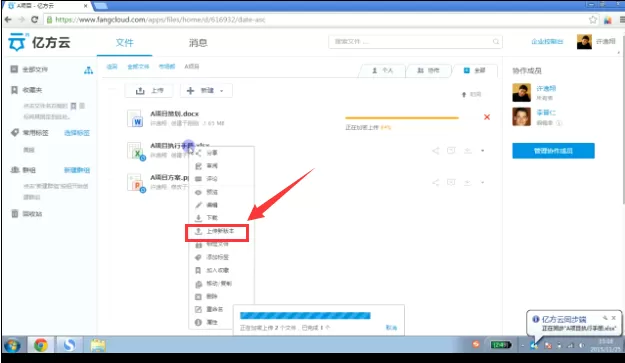Viewport: 625px width, 363px height.
Task: Click 取消 in the upload progress popup
Action: (391, 328)
